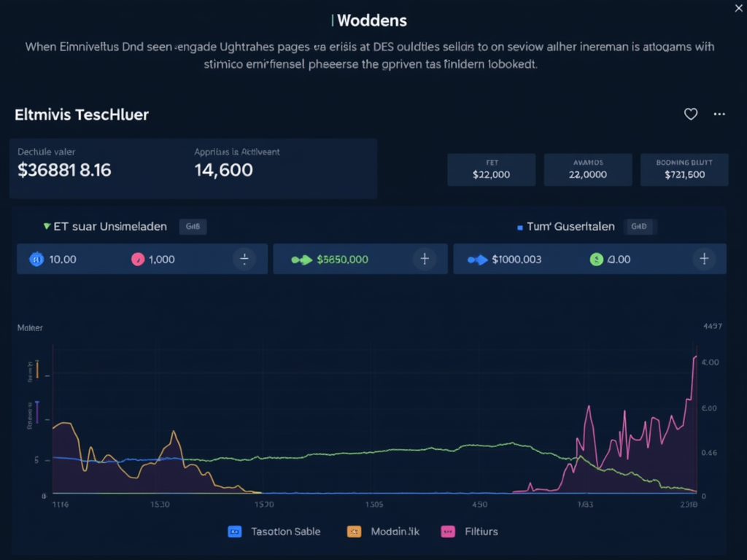Click the BODNING BLUTT $721,500 button
Viewport: 747px width, 560px height.
684,170
